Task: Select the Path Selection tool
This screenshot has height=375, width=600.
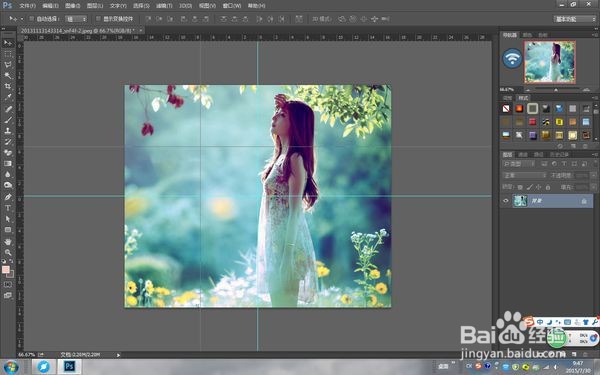Action: [8, 219]
